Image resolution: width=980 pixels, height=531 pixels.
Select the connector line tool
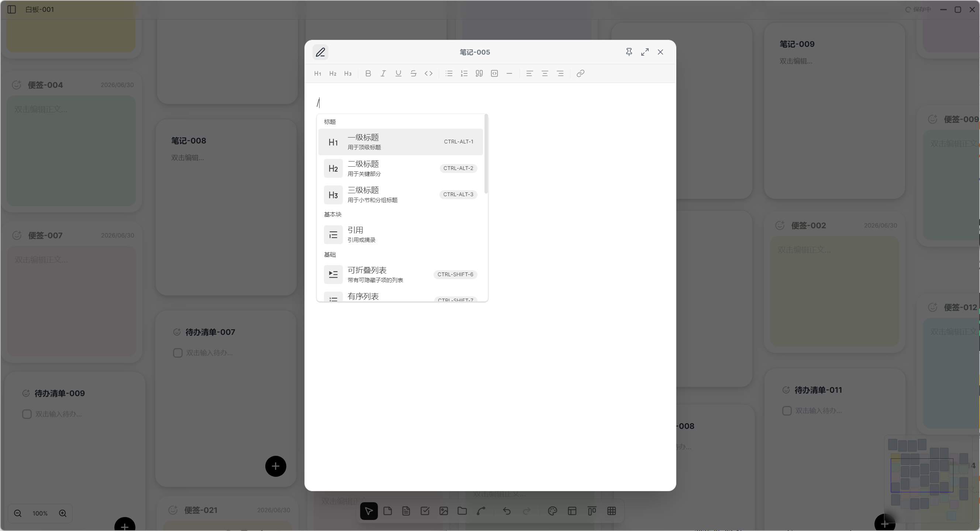[481, 511]
